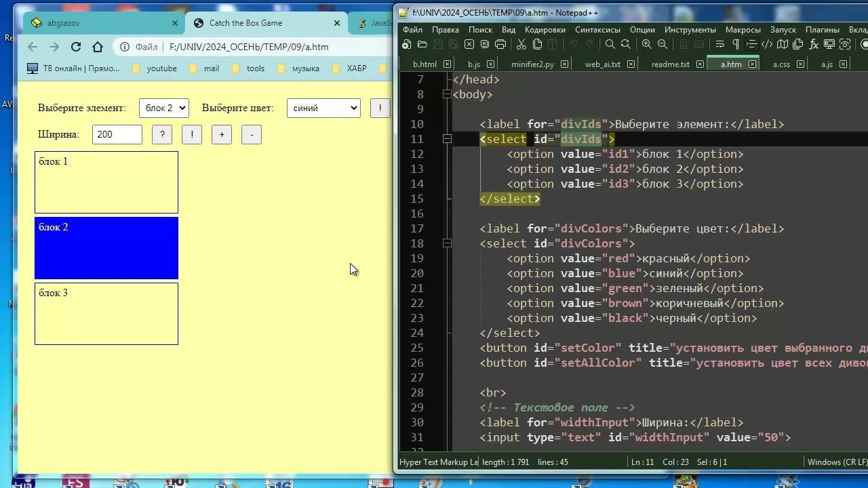Click the - width button

[x=252, y=134]
